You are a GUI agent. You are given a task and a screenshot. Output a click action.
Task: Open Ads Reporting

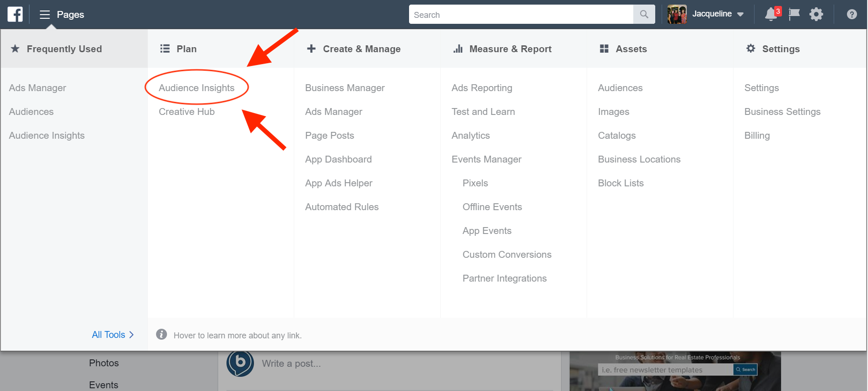click(x=482, y=88)
